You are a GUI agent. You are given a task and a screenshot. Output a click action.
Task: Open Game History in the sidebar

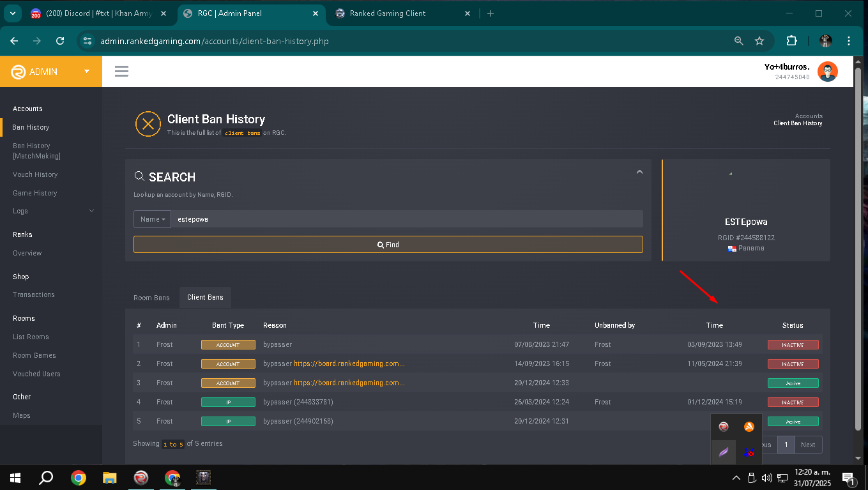coord(34,193)
